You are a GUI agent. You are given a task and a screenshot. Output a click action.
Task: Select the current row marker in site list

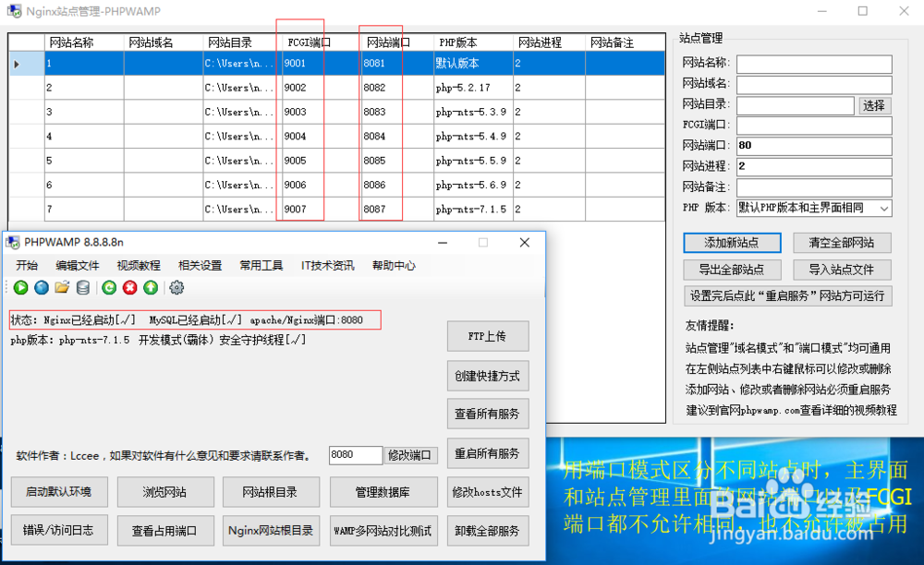coord(18,63)
